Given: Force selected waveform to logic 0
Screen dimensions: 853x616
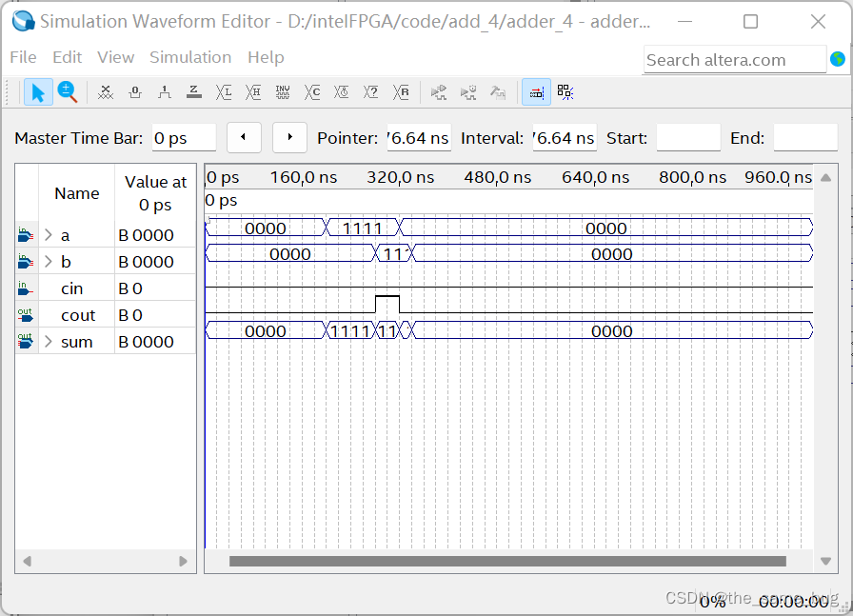Looking at the screenshot, I should [135, 92].
